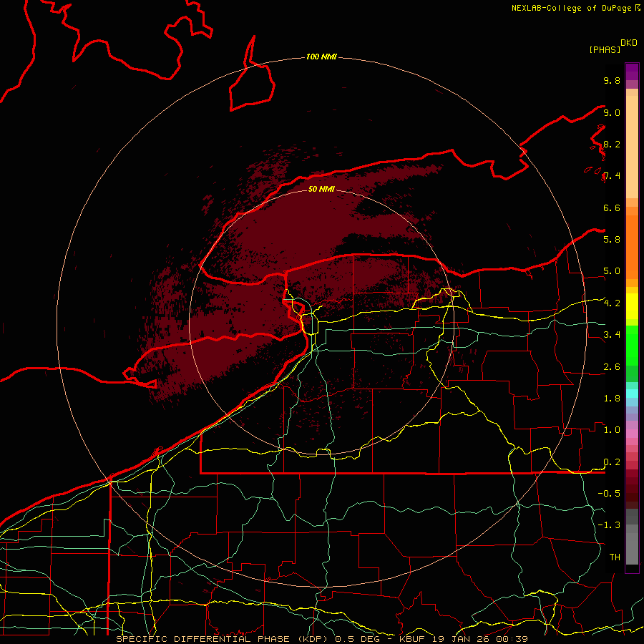Select the 5.8 scale value
Screen dimensions: 644x644
pos(612,239)
